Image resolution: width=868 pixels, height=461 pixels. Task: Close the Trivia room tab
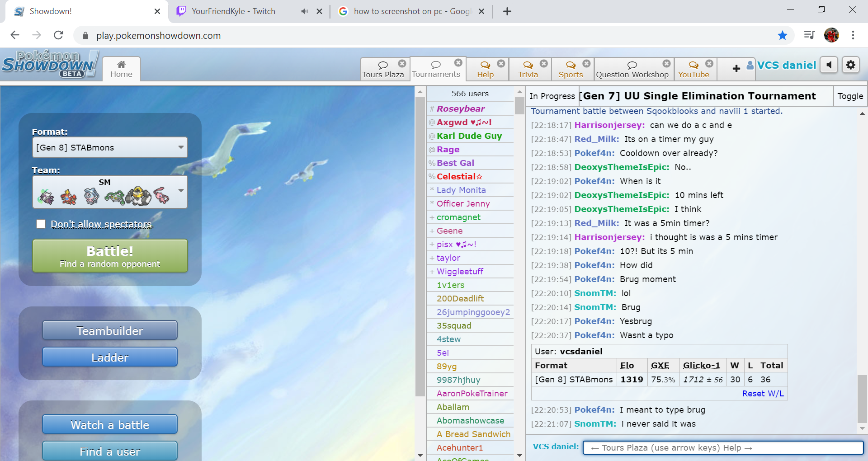(x=544, y=63)
